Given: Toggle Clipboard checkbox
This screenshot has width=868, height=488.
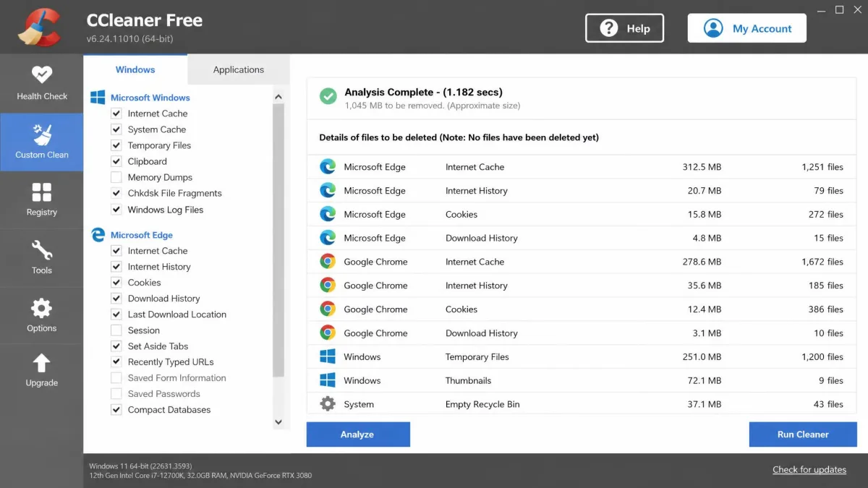Looking at the screenshot, I should 116,161.
